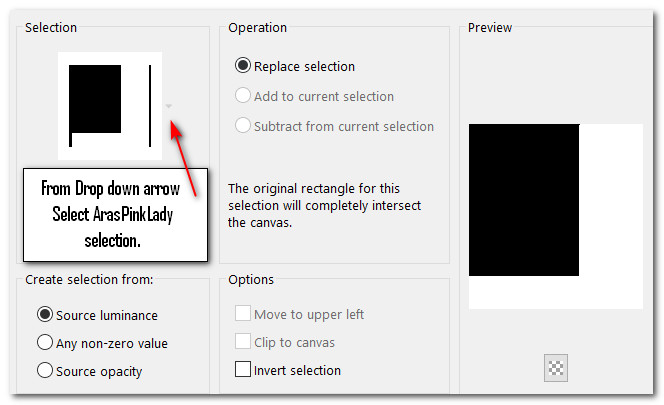Click the Operation group heading
Image resolution: width=664 pixels, height=405 pixels.
click(257, 28)
